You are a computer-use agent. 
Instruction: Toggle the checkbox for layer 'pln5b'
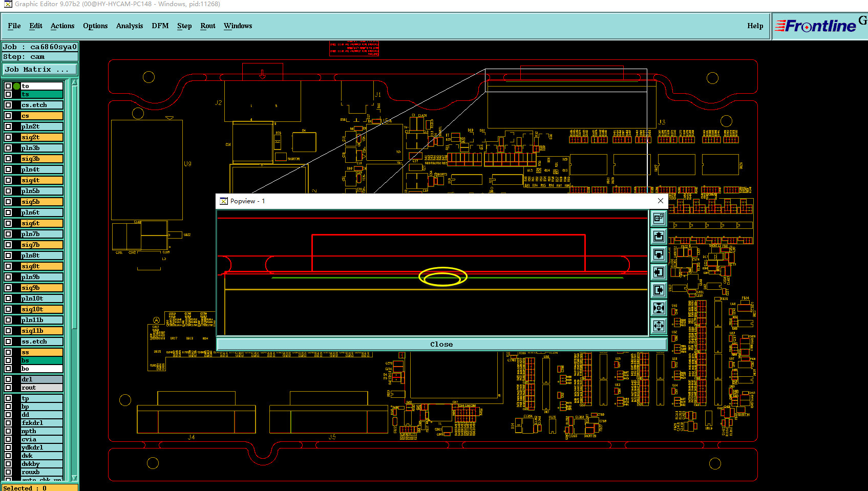point(8,191)
